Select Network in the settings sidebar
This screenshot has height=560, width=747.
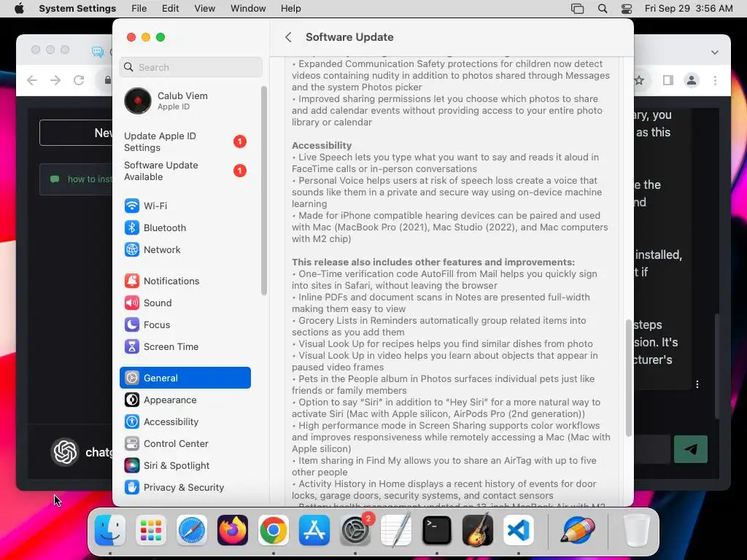185,249
